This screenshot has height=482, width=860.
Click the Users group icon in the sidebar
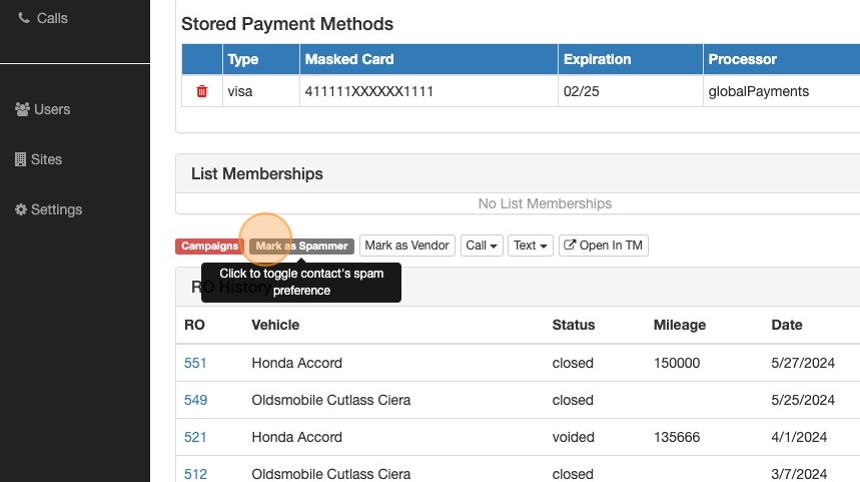22,109
